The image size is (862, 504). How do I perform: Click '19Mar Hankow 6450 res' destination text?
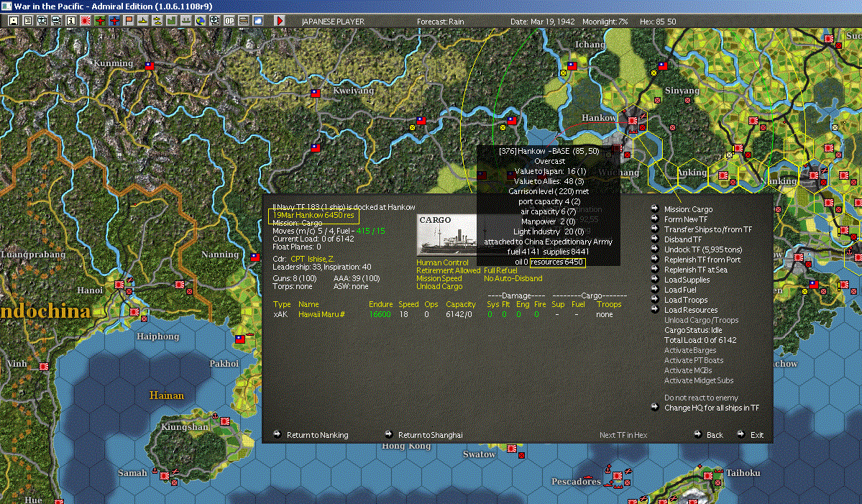313,216
